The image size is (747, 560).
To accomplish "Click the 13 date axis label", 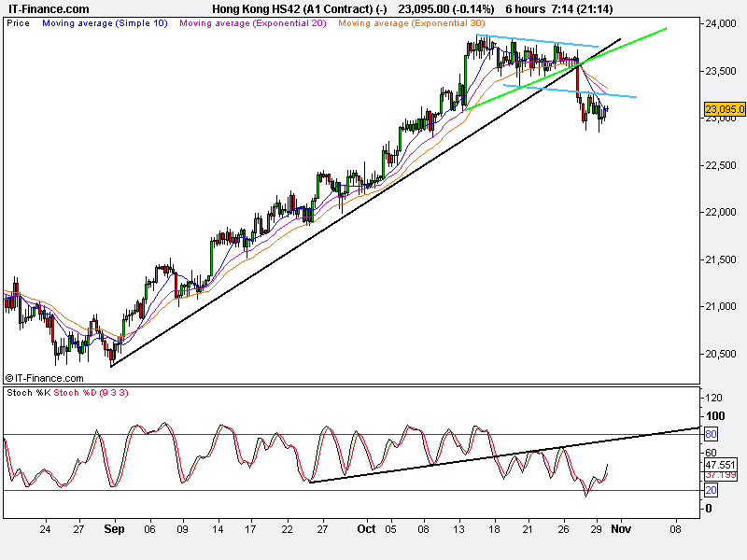I will click(458, 529).
